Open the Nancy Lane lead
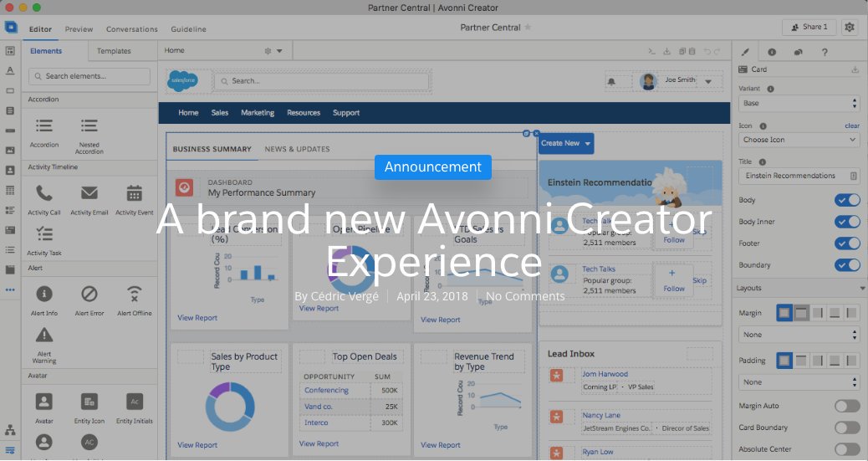Image resolution: width=868 pixels, height=461 pixels. click(600, 415)
